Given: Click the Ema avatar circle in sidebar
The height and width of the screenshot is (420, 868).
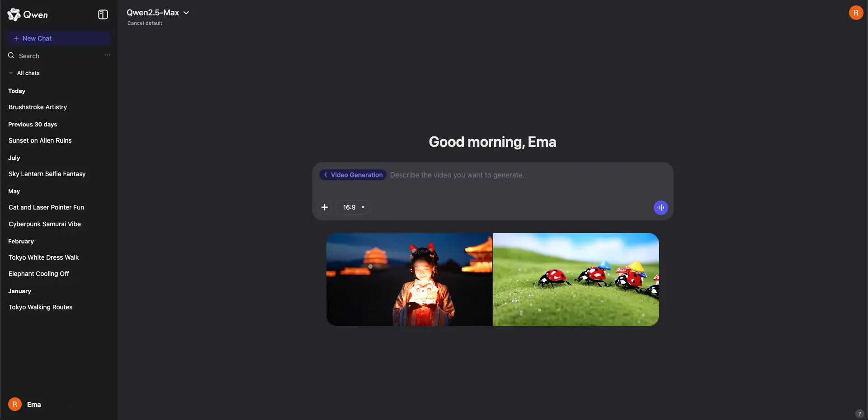Looking at the screenshot, I should tap(15, 404).
